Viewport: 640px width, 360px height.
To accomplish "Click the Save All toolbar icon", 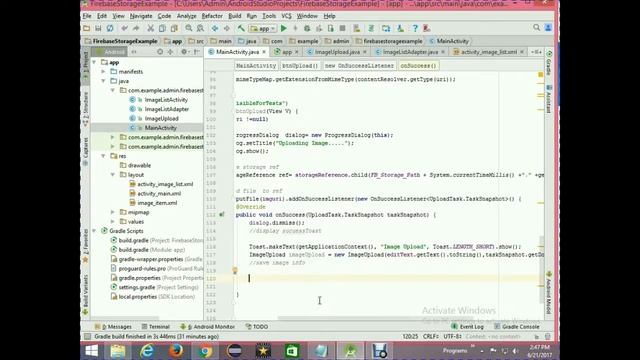I will 98,28.
